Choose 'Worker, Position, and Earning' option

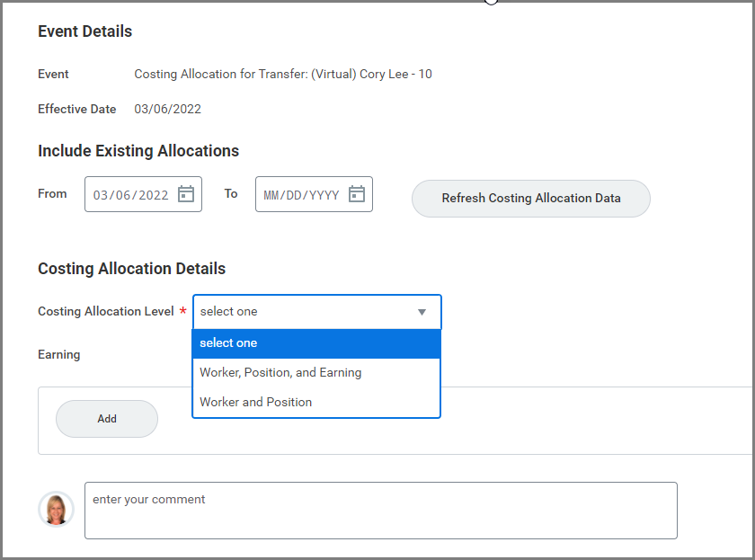(x=280, y=372)
